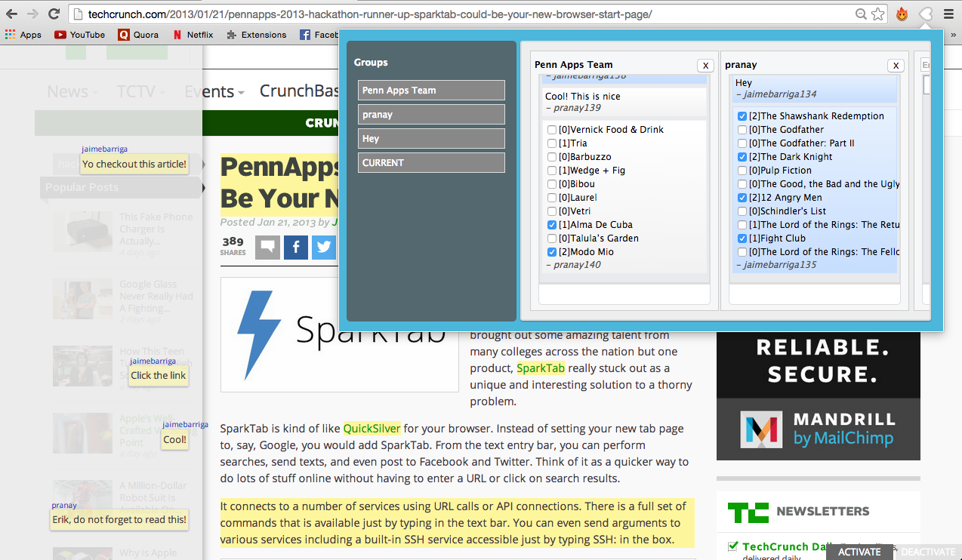Click the 'Cool!' sticky note

click(174, 439)
